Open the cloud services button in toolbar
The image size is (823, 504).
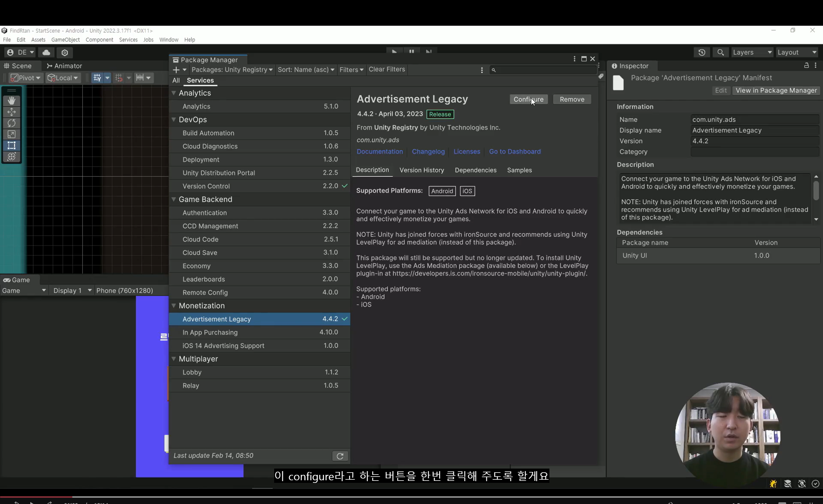pyautogui.click(x=46, y=52)
